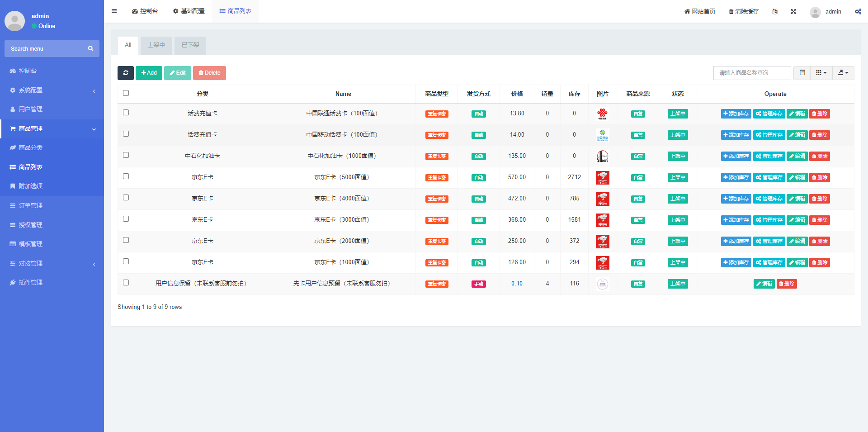Click the 京东E卡（4000面值）product thumbnail
The height and width of the screenshot is (432, 868).
603,199
